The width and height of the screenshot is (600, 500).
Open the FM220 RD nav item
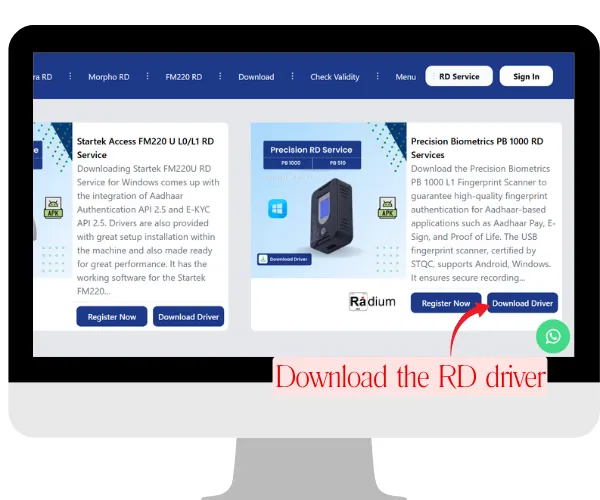coord(183,77)
